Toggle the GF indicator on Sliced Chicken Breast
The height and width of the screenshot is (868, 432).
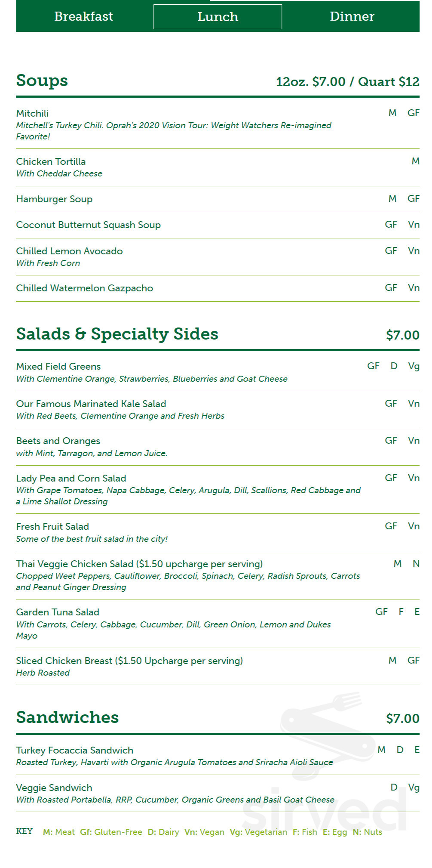point(414,661)
